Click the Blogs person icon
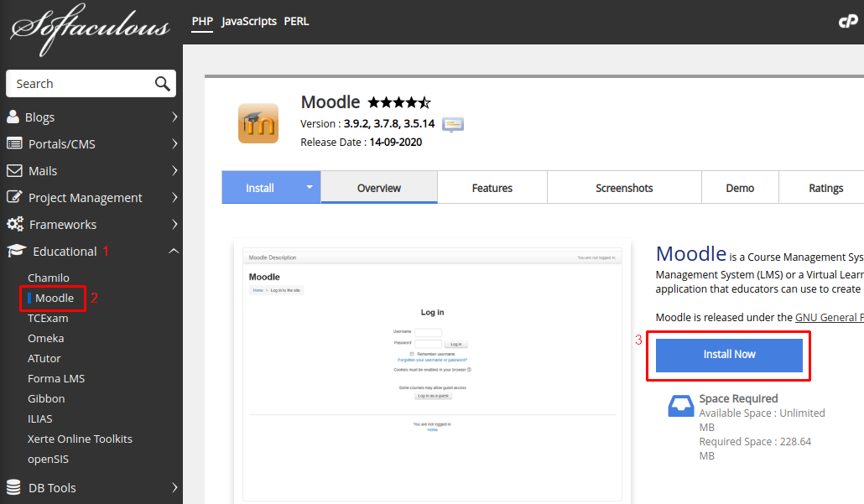The width and height of the screenshot is (864, 504). (13, 117)
